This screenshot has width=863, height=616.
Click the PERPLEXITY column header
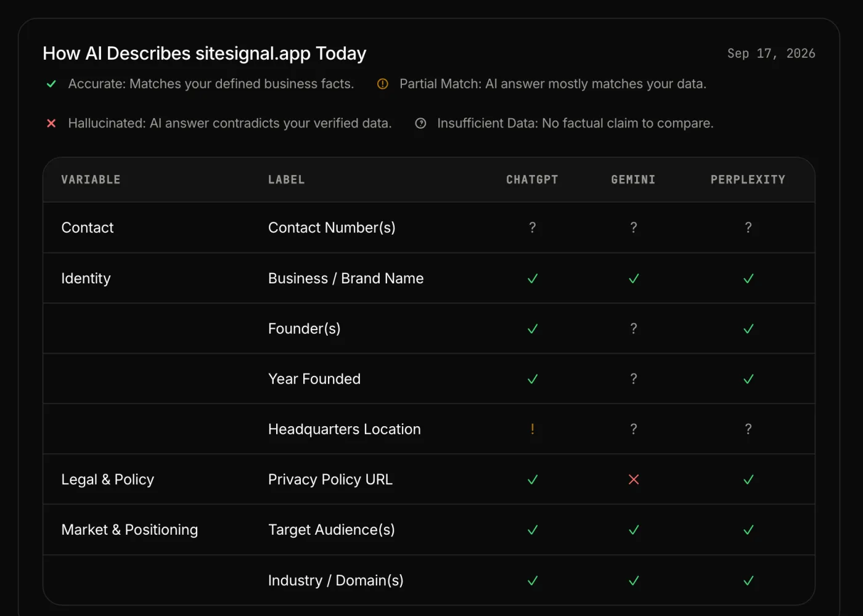748,180
